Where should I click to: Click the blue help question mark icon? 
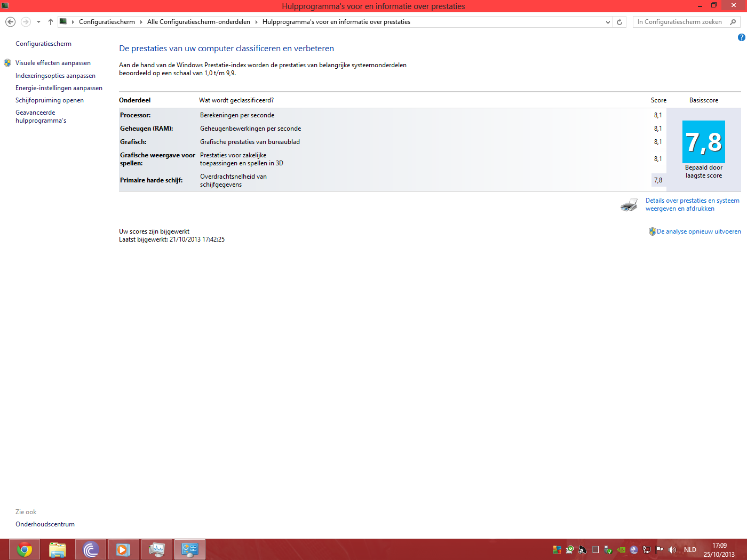pos(741,37)
